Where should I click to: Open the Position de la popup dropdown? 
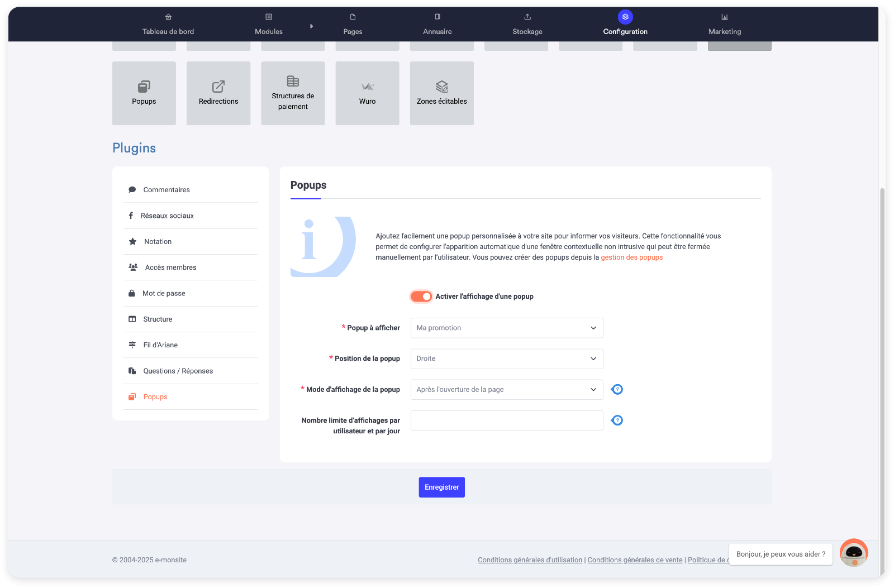pyautogui.click(x=507, y=358)
